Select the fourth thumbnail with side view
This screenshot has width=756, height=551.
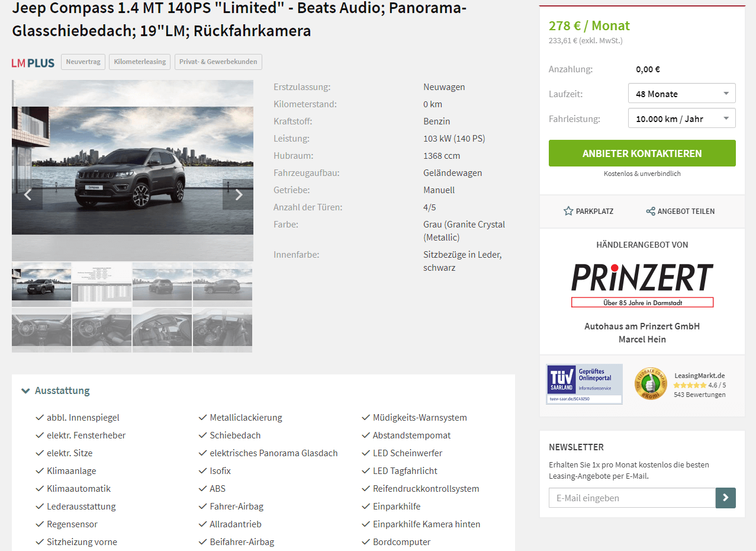(x=223, y=284)
